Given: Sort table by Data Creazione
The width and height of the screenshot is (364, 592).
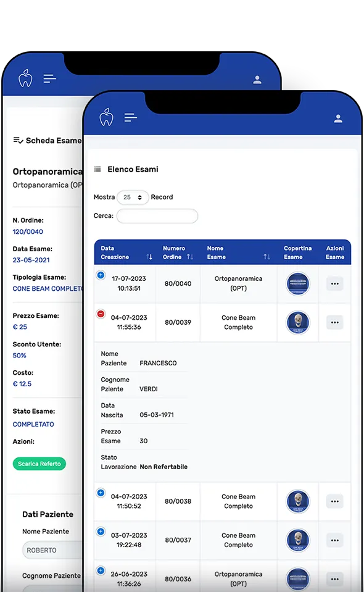Looking at the screenshot, I should coord(149,257).
